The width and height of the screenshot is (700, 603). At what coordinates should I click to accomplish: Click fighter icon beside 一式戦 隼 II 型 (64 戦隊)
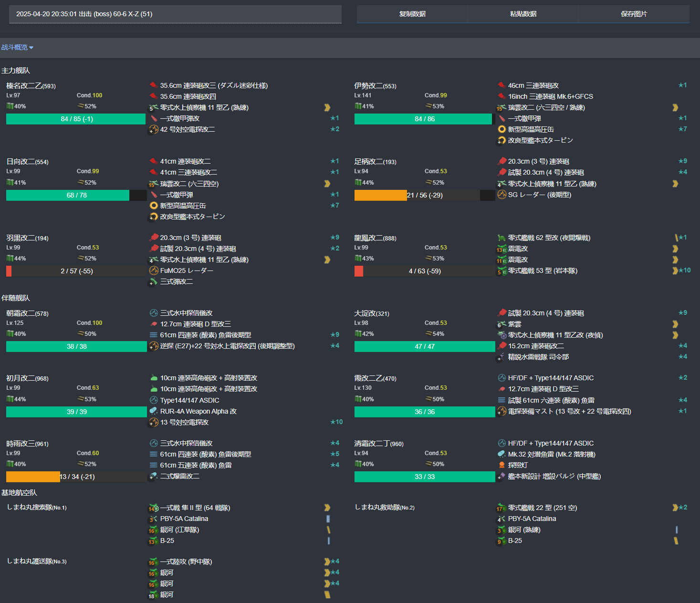point(154,508)
